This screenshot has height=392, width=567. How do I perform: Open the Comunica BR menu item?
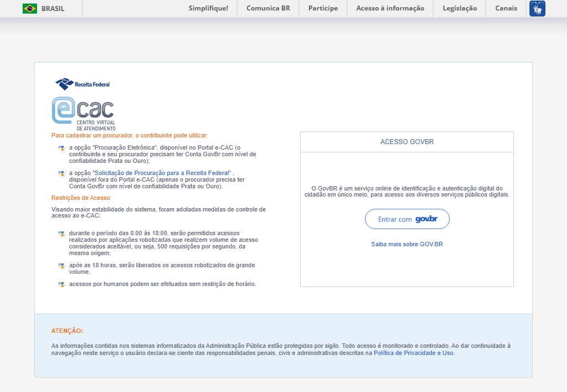[x=269, y=8]
